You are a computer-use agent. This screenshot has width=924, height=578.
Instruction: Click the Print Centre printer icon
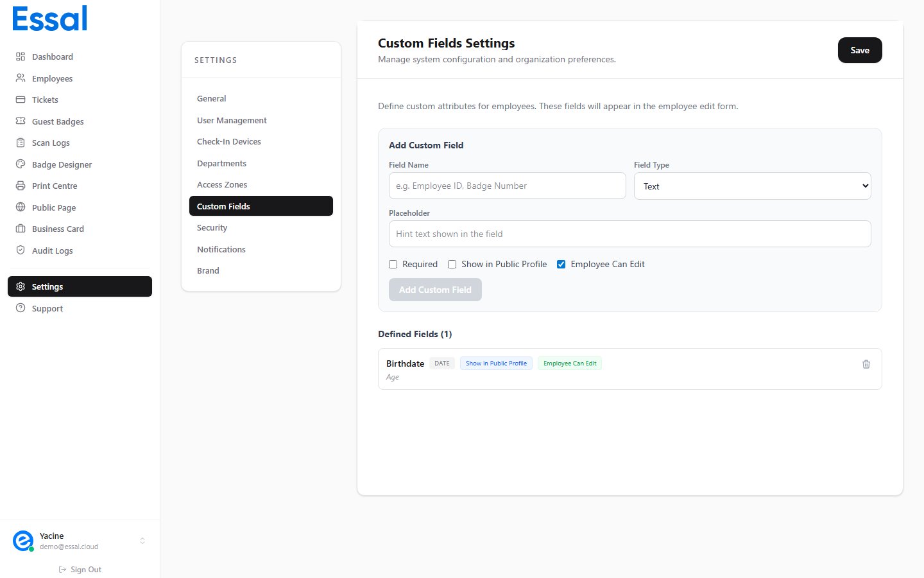pyautogui.click(x=21, y=186)
